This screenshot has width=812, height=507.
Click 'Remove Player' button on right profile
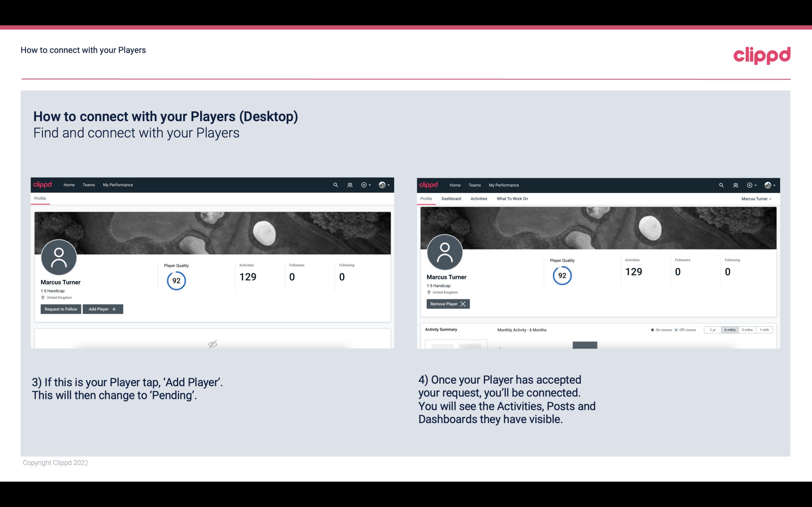coord(447,304)
